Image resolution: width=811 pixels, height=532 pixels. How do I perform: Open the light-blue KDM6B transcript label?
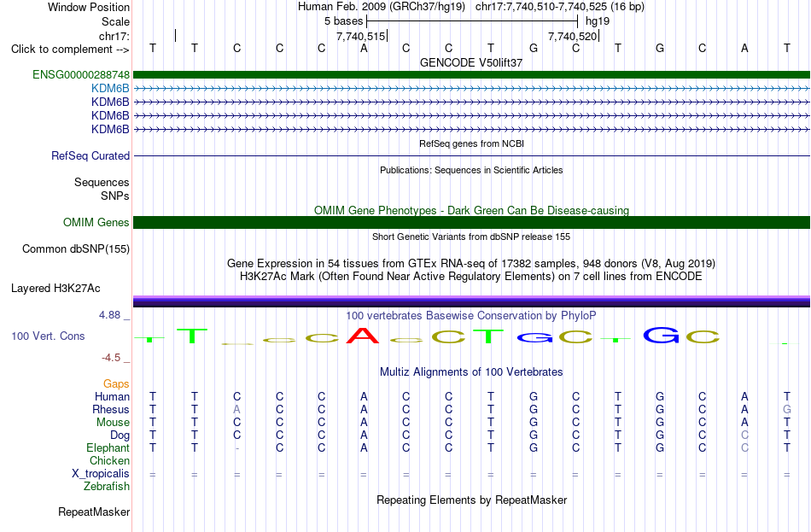click(110, 89)
